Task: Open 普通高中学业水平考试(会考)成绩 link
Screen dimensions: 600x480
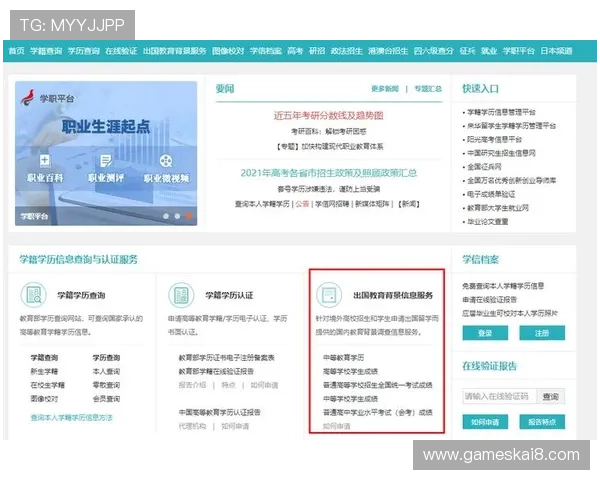Action: coord(378,413)
